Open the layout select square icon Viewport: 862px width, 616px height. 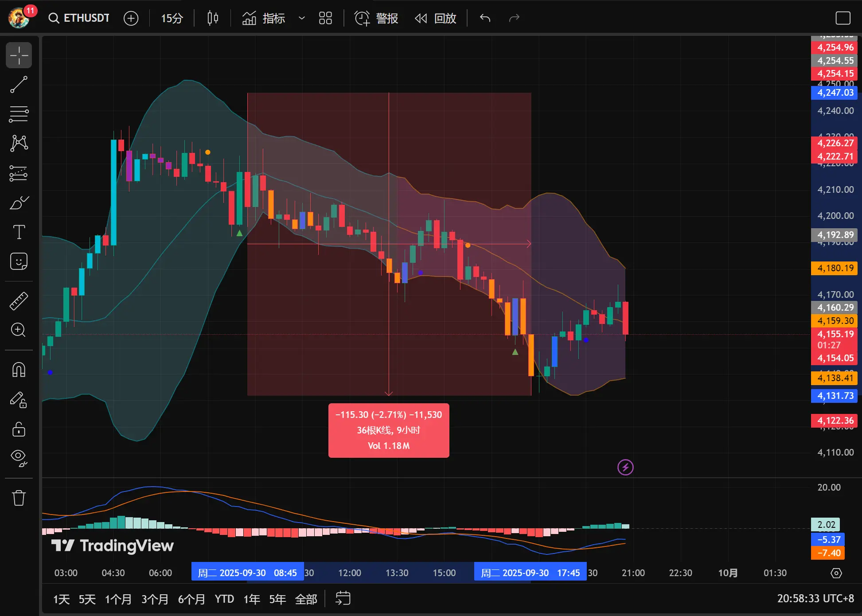(842, 18)
